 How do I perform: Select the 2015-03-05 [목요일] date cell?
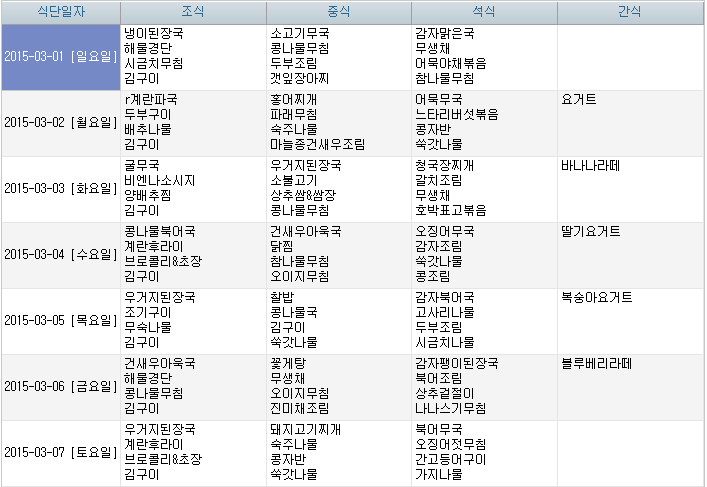point(60,320)
